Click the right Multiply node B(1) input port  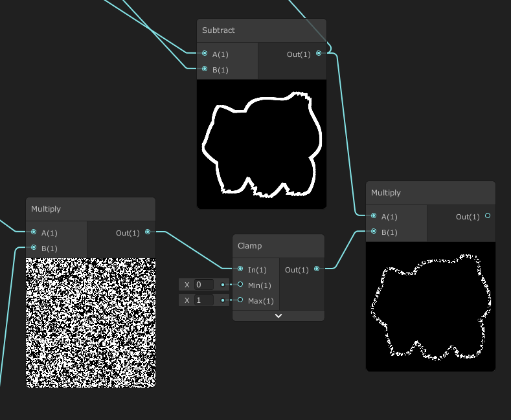(x=374, y=231)
